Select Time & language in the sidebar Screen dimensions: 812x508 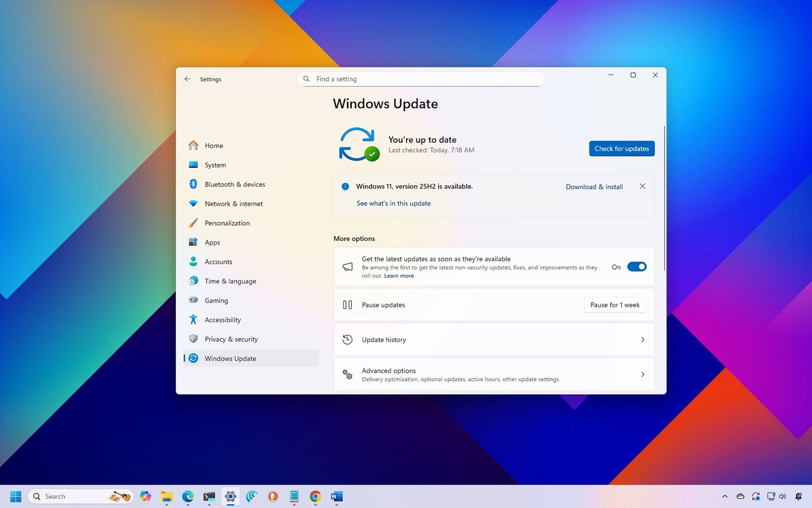coord(230,281)
